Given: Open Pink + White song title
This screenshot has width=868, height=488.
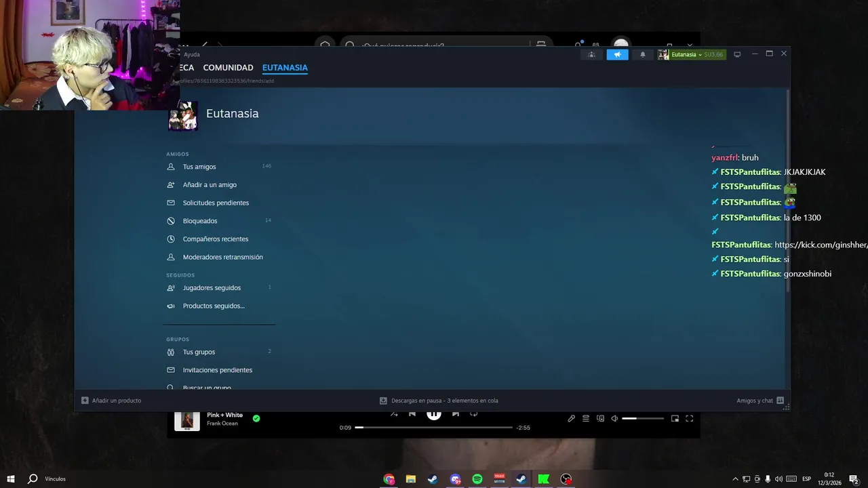Looking at the screenshot, I should tap(224, 415).
